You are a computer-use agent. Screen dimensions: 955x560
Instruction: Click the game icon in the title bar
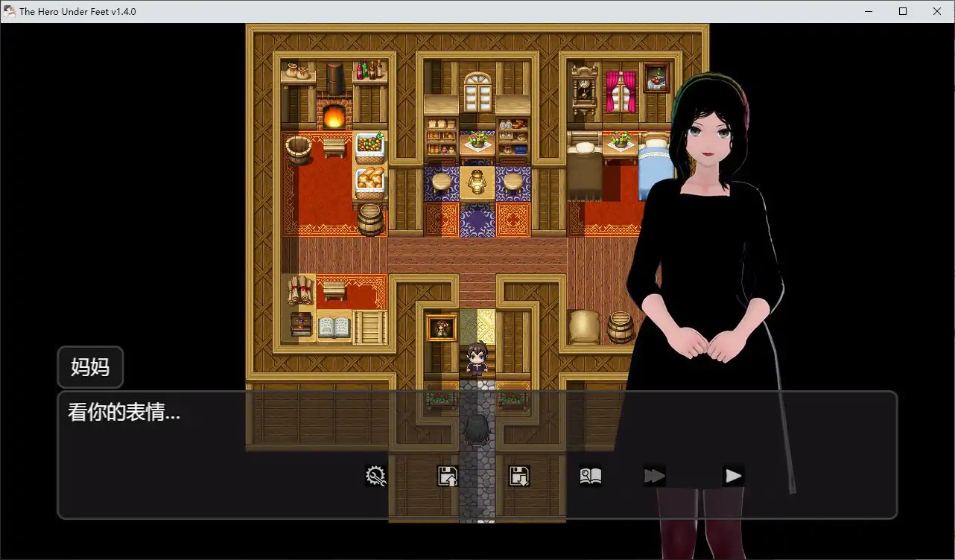pyautogui.click(x=8, y=11)
